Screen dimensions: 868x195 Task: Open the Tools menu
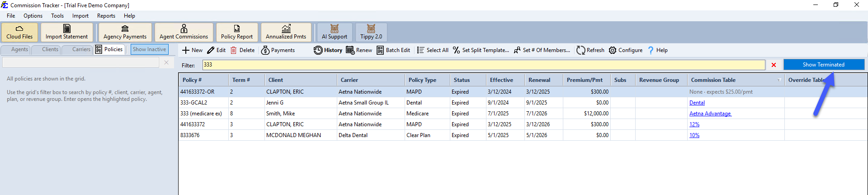coord(57,16)
